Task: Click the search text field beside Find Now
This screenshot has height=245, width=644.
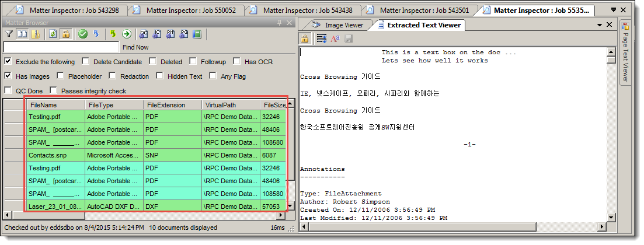Action: click(x=61, y=47)
